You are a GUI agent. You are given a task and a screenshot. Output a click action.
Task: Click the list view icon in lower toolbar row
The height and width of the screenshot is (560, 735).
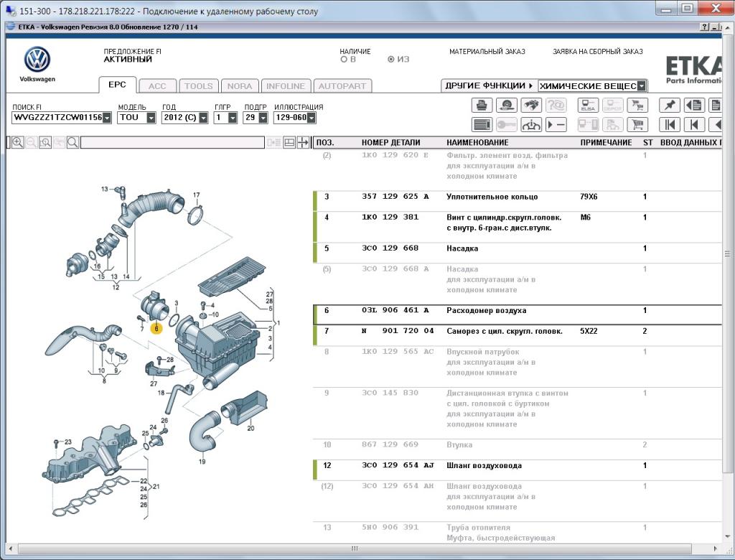click(482, 125)
